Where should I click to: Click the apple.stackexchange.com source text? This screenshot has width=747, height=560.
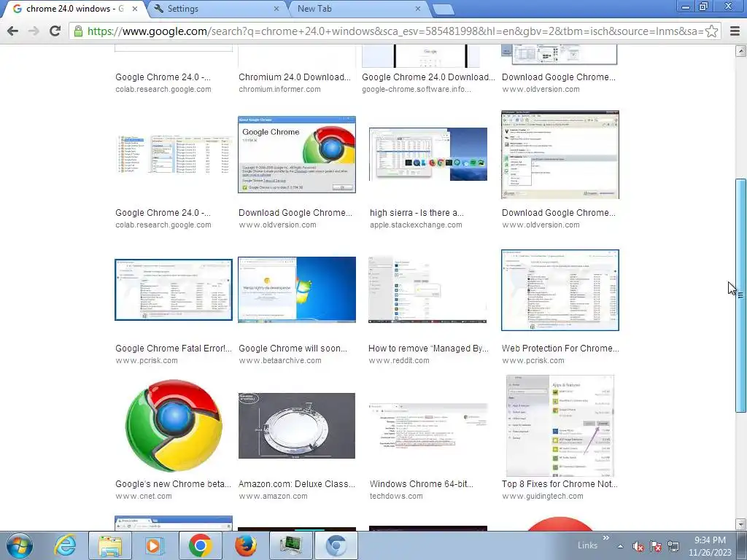tap(416, 225)
